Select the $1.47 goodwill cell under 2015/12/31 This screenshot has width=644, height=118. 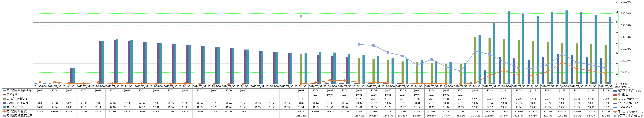click(x=301, y=99)
